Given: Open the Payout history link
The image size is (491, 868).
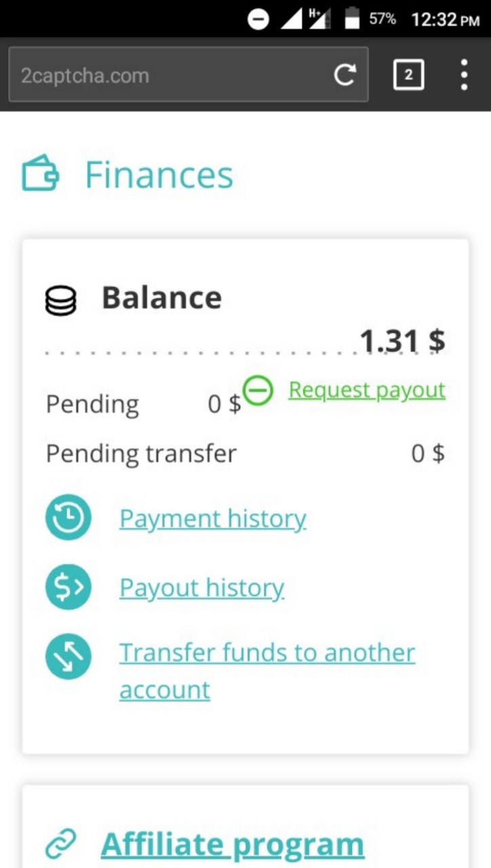Looking at the screenshot, I should coord(202,587).
